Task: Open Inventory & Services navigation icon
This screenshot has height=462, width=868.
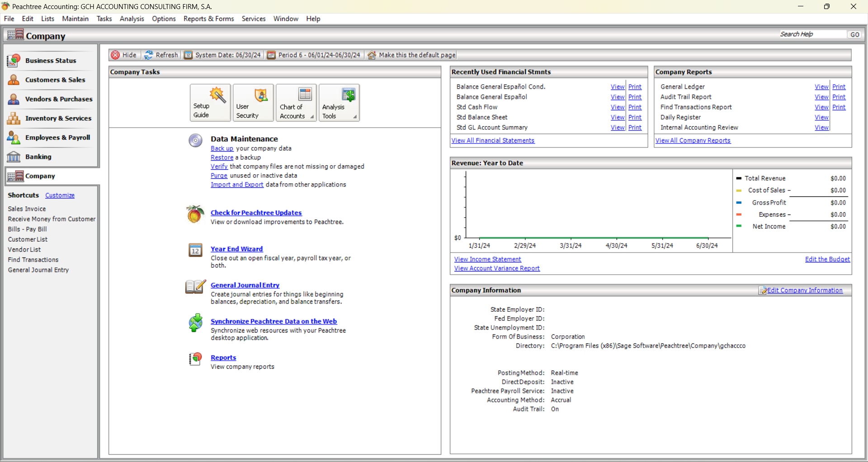Action: click(x=14, y=118)
